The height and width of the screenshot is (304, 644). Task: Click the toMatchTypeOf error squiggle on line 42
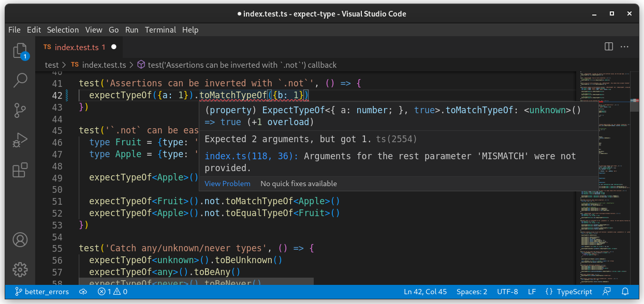click(x=233, y=95)
